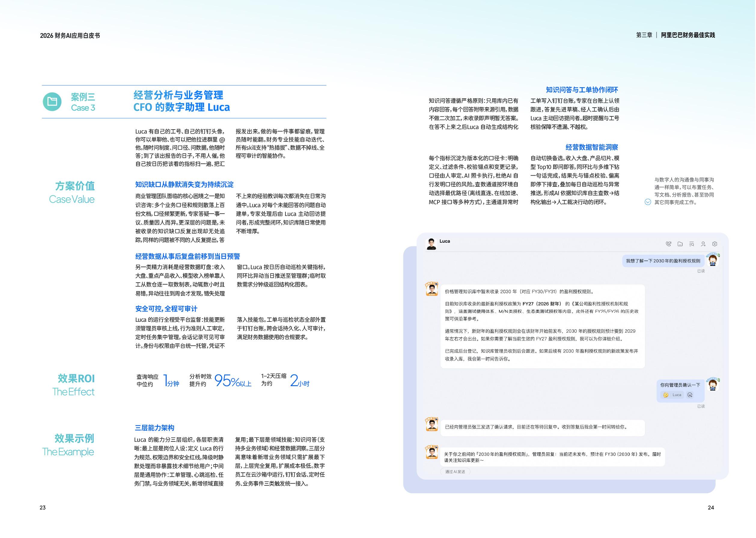756x538 pixels.
Task: Click the teal folder icon beside 案例三
Action: tap(52, 101)
